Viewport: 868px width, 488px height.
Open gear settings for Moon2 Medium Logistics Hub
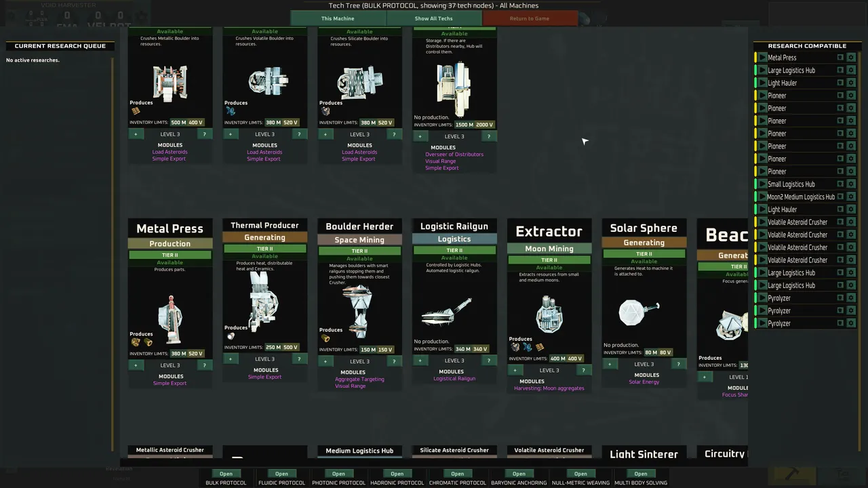pos(851,197)
